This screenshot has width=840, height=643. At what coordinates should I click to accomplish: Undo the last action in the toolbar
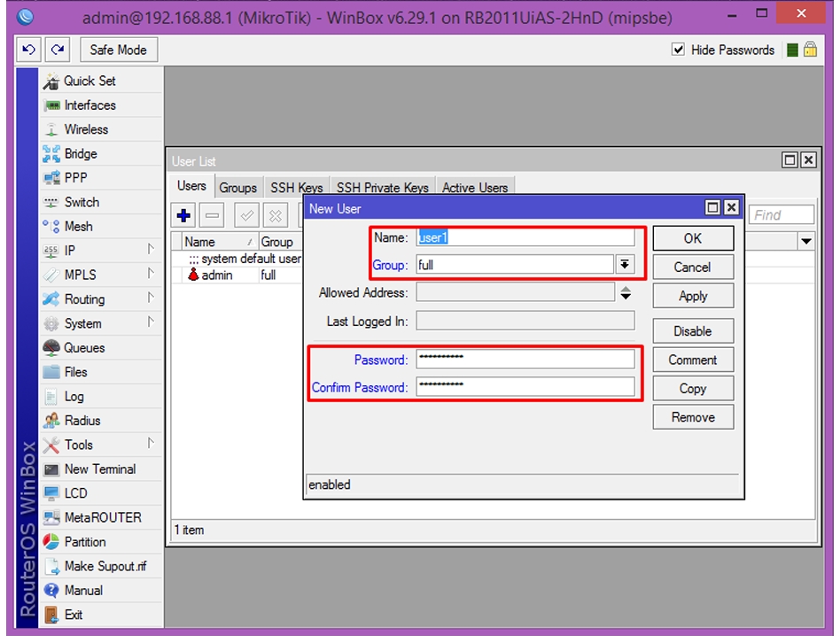[x=29, y=50]
